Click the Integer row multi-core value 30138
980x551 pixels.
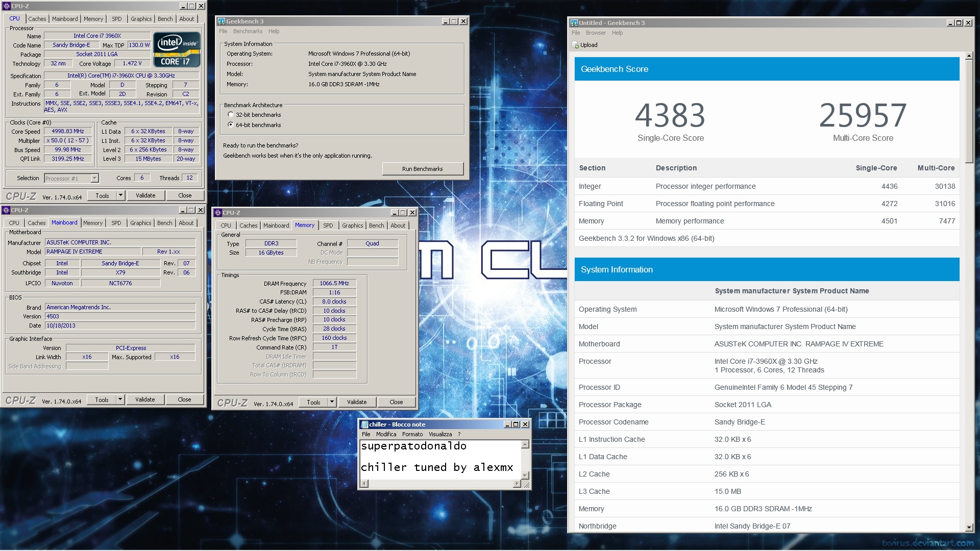[945, 187]
